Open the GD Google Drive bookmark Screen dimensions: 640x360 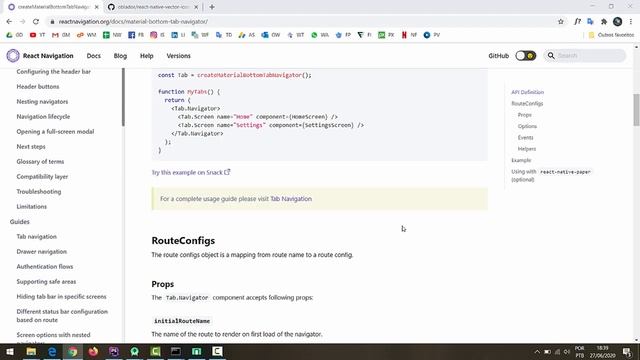14,35
